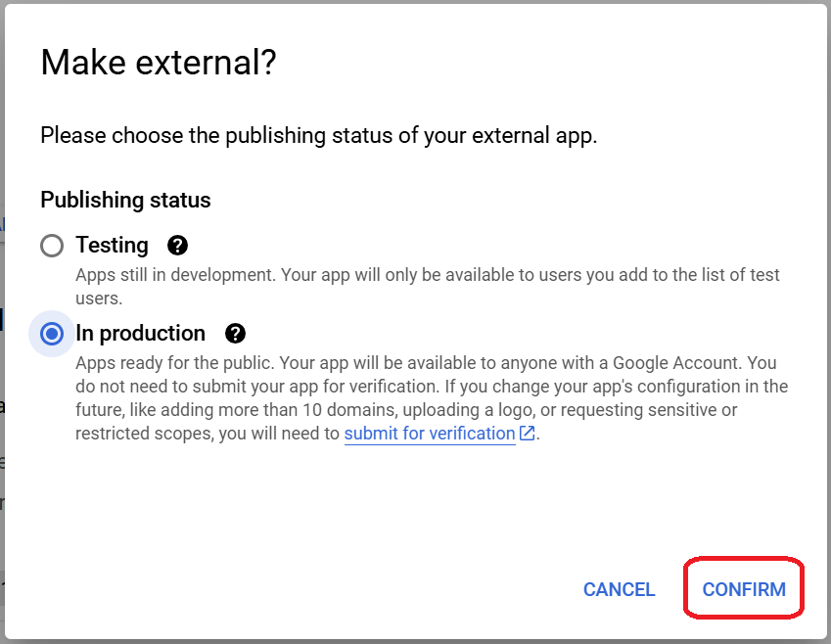831x644 pixels.
Task: Open help icon beside In production
Action: [235, 334]
